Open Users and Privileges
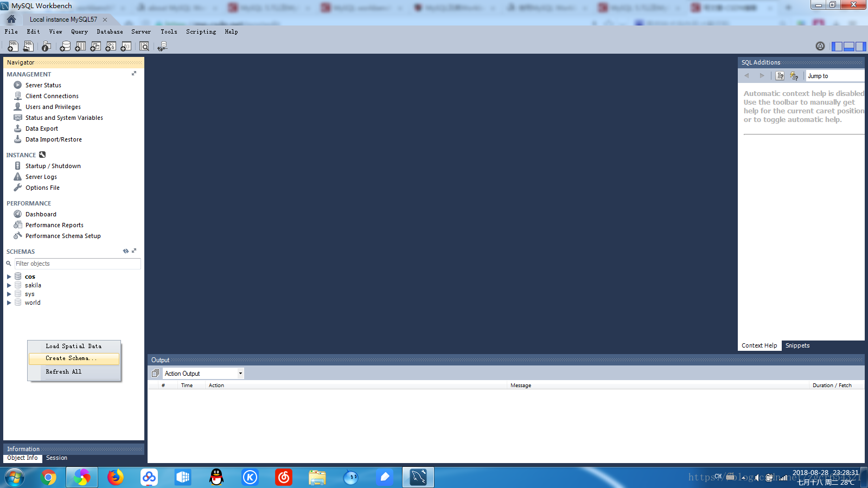Viewport: 868px width, 488px height. click(53, 107)
